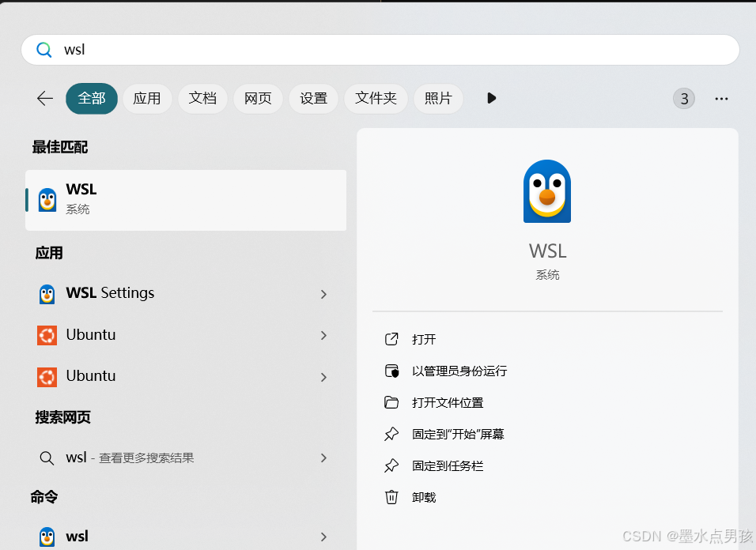Open the three-dot options menu
Viewport: 756px width, 550px height.
pos(721,99)
